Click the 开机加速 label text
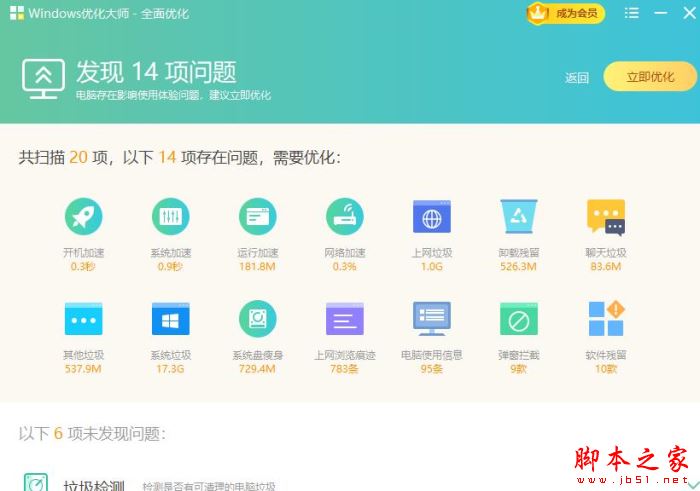The width and height of the screenshot is (700, 491). (x=83, y=253)
